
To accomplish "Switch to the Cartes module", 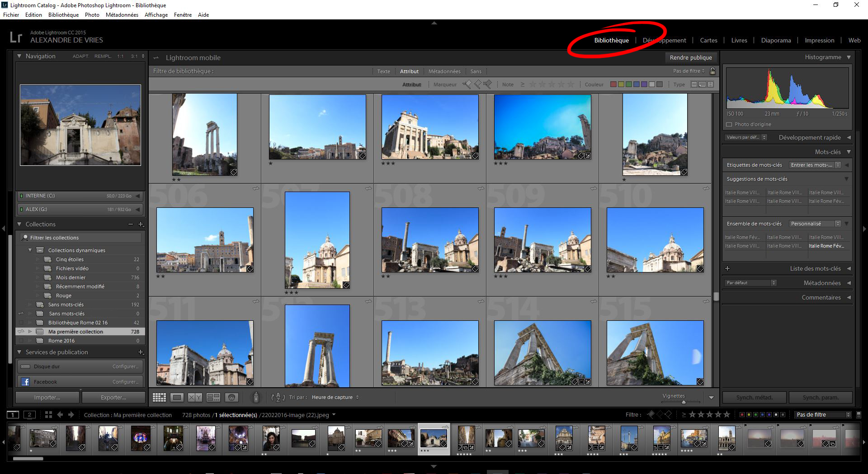I will coord(708,40).
